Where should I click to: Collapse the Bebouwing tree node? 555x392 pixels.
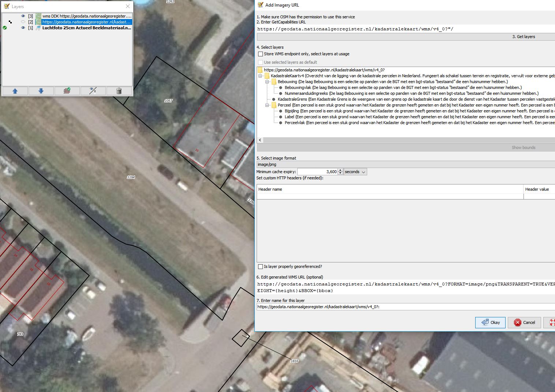267,82
